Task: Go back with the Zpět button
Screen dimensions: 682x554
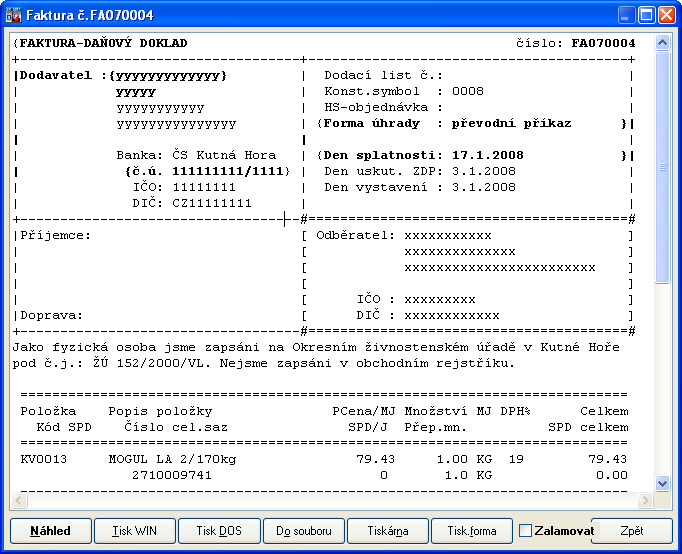Action: (632, 531)
